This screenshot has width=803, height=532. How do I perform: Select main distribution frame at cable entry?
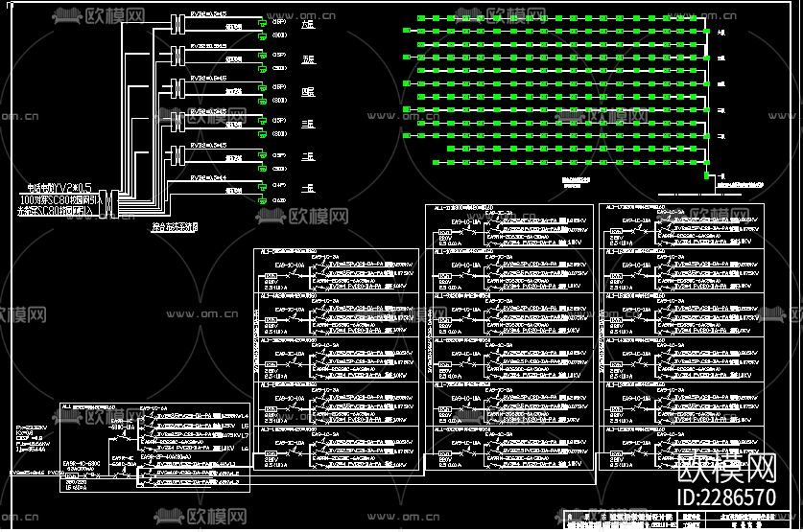109,203
